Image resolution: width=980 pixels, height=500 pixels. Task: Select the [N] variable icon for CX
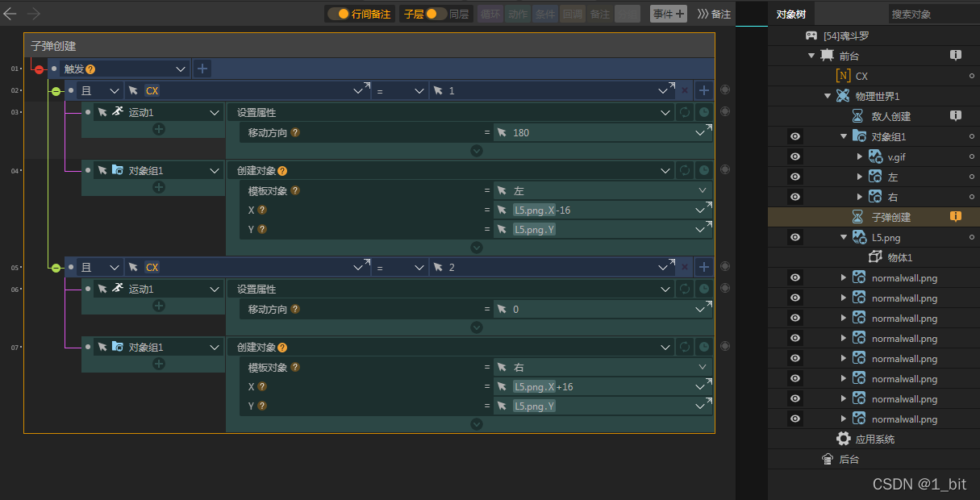pyautogui.click(x=844, y=76)
